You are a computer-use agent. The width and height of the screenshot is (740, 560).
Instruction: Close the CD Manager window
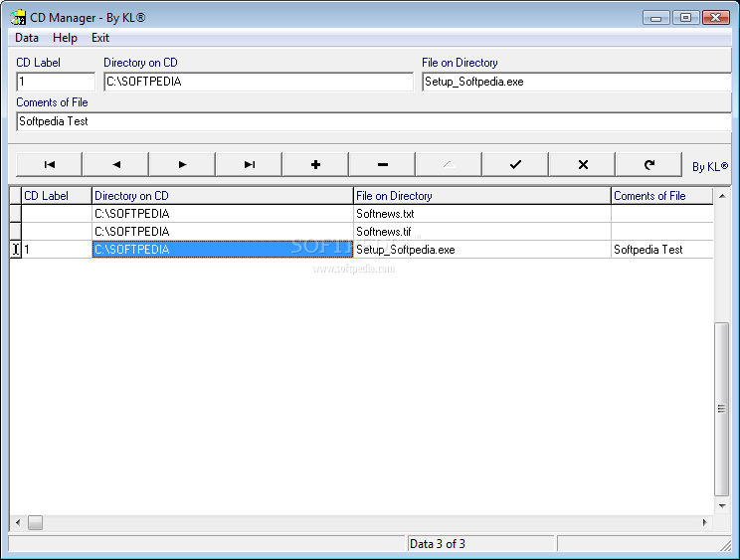716,18
